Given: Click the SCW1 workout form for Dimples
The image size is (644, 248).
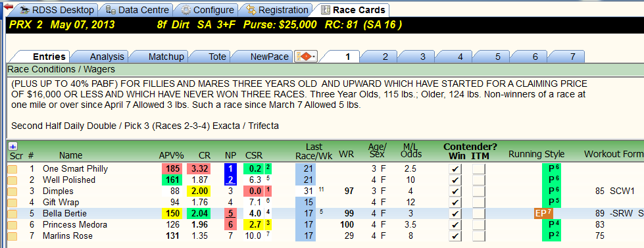Looking at the screenshot, I should (622, 191).
